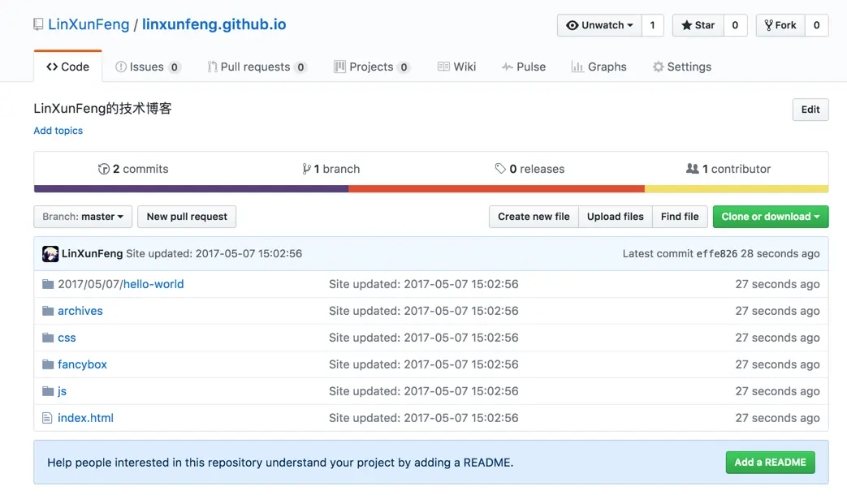Click the Pulse tab heartbeat icon
Image resolution: width=847 pixels, height=504 pixels.
pos(508,67)
